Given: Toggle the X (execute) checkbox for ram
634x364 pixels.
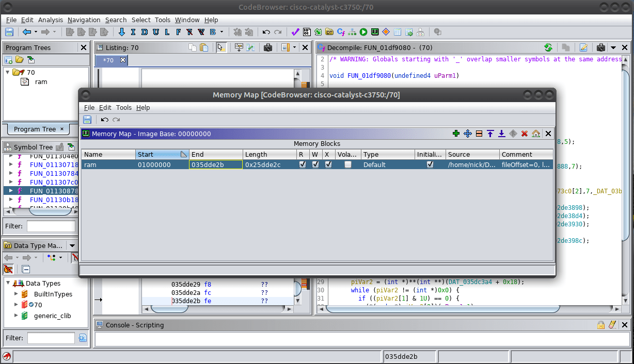Looking at the screenshot, I should [328, 164].
